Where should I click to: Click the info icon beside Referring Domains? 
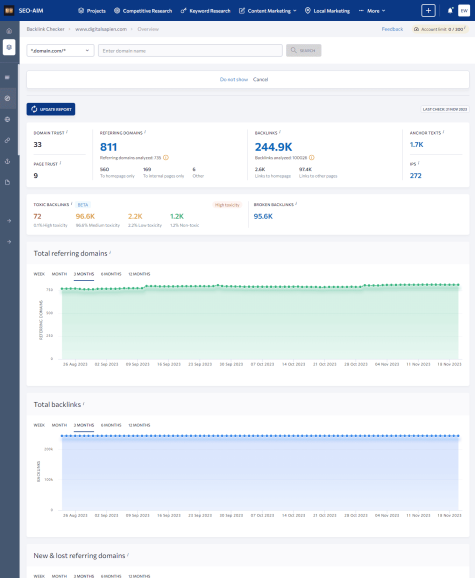coord(145,132)
